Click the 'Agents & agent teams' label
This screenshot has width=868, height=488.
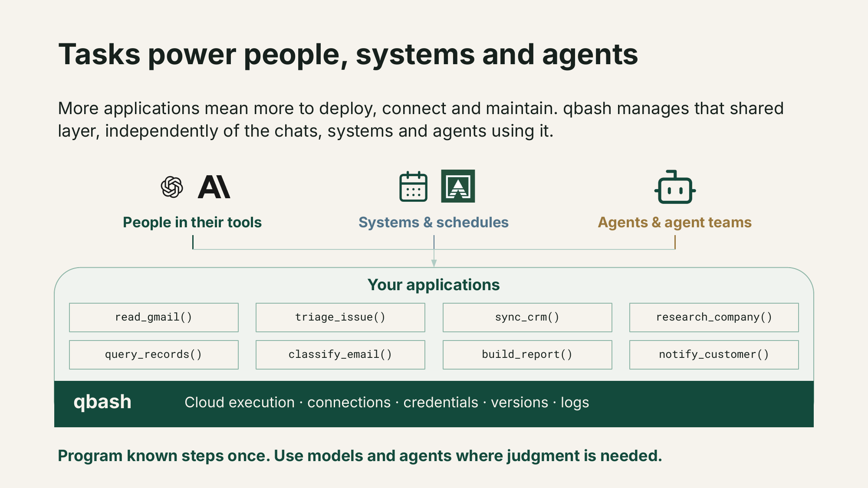[675, 222]
